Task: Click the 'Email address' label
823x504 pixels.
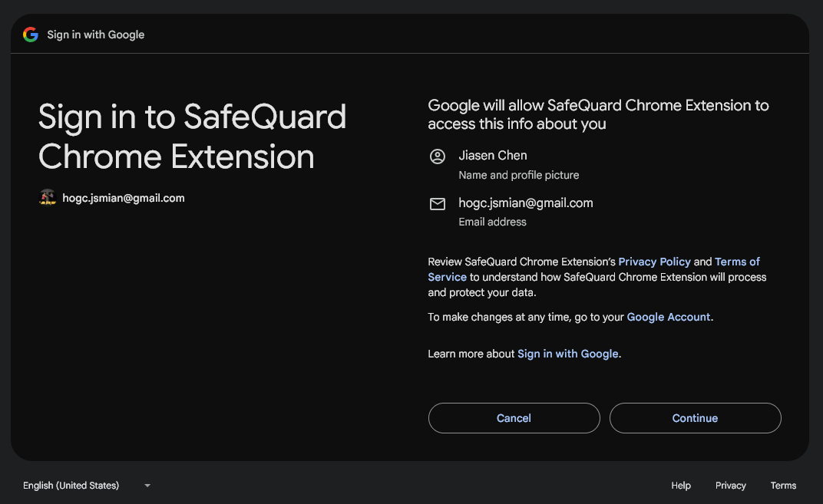Action: pos(492,222)
